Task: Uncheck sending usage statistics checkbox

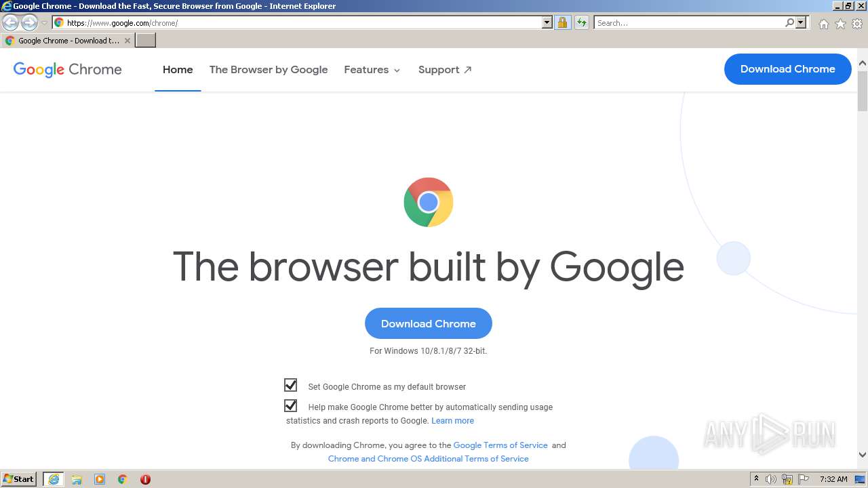Action: (290, 405)
